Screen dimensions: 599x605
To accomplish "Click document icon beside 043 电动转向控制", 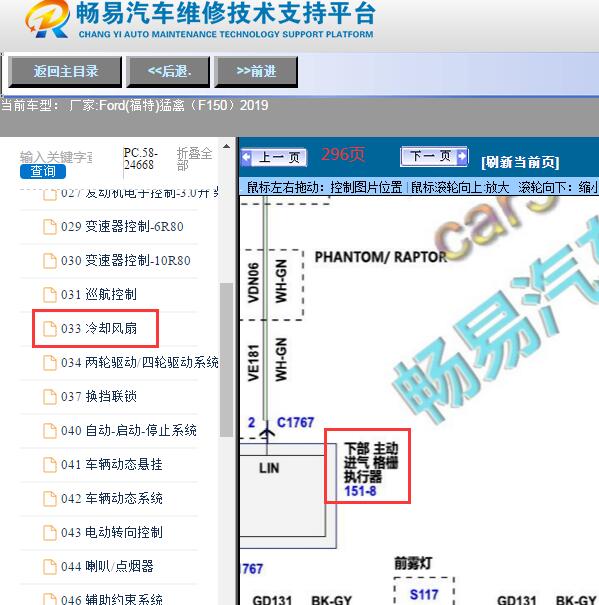I will (x=49, y=532).
